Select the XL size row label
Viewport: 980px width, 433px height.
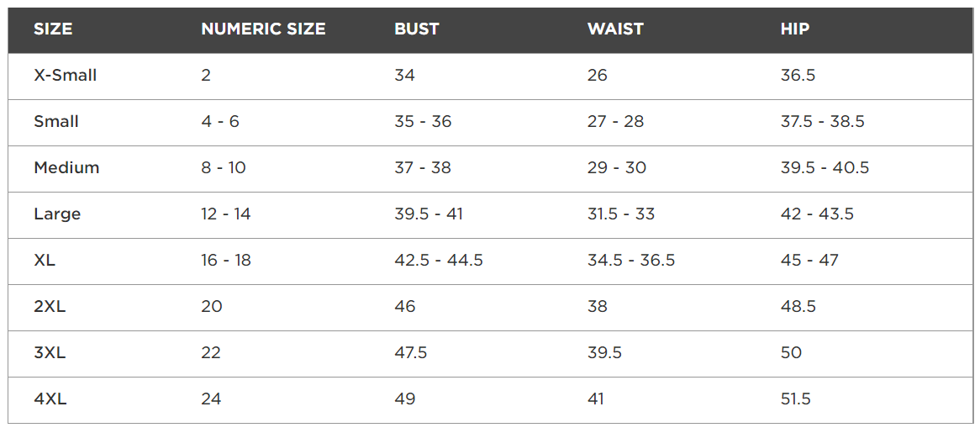tap(45, 261)
